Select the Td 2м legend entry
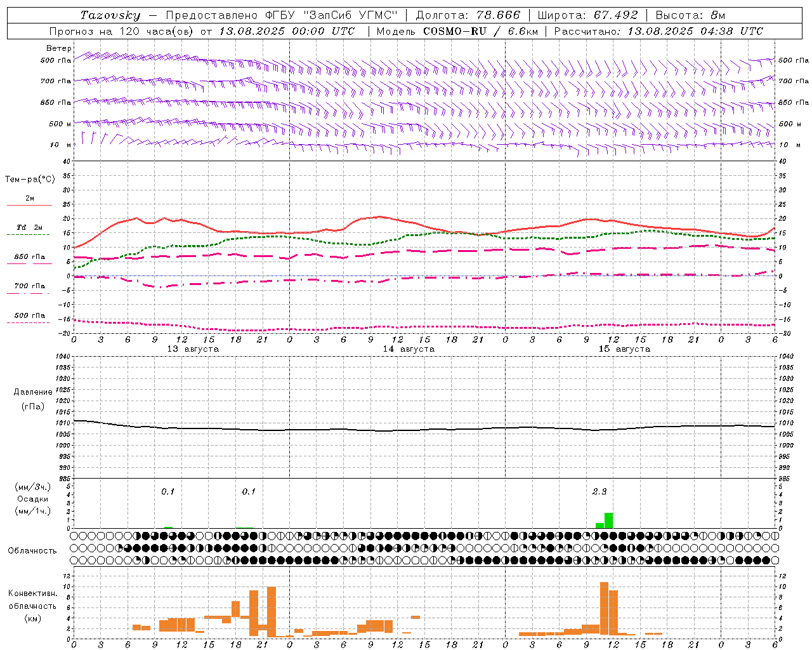 pyautogui.click(x=30, y=227)
